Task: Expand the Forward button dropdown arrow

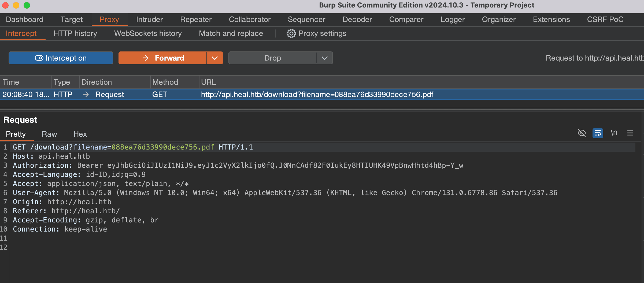Action: pyautogui.click(x=215, y=58)
